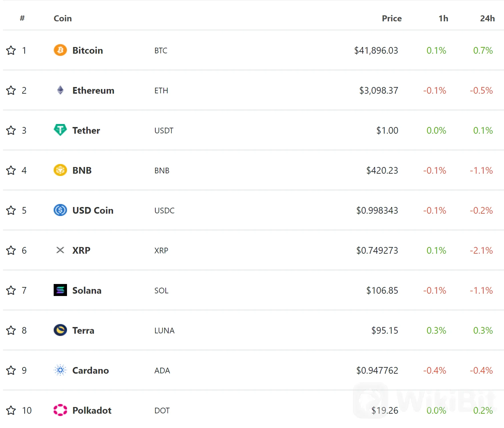Click the Solana logo icon
The width and height of the screenshot is (504, 428).
[60, 290]
